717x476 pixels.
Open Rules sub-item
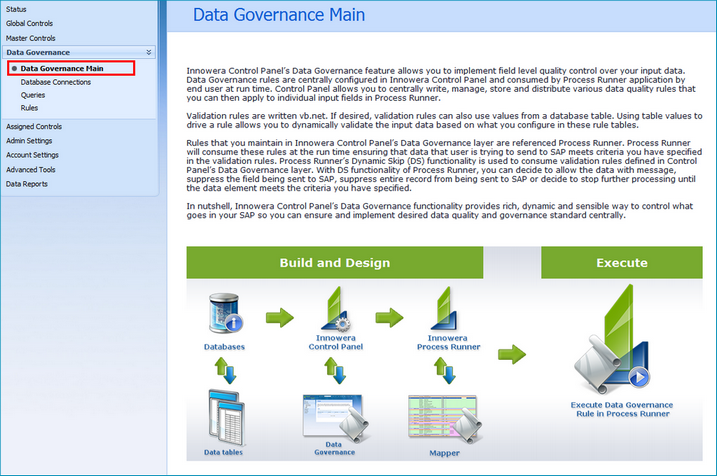point(29,108)
